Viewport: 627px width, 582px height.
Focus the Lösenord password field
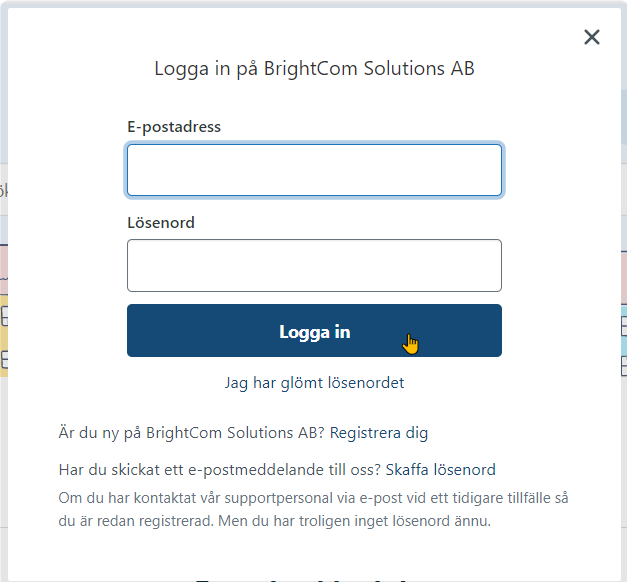click(314, 265)
